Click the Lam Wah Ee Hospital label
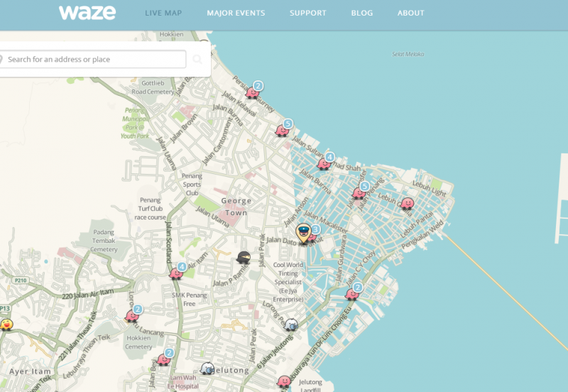This screenshot has height=392, width=568. 183,382
